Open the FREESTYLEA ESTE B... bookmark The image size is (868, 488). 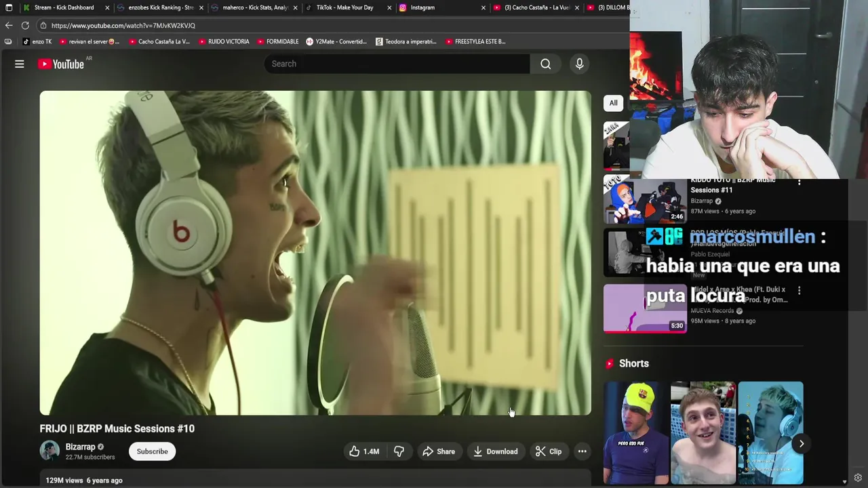[x=475, y=41]
